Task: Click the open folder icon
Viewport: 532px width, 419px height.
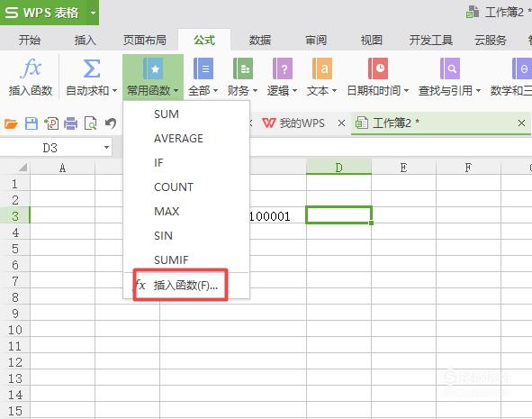Action: (x=11, y=123)
